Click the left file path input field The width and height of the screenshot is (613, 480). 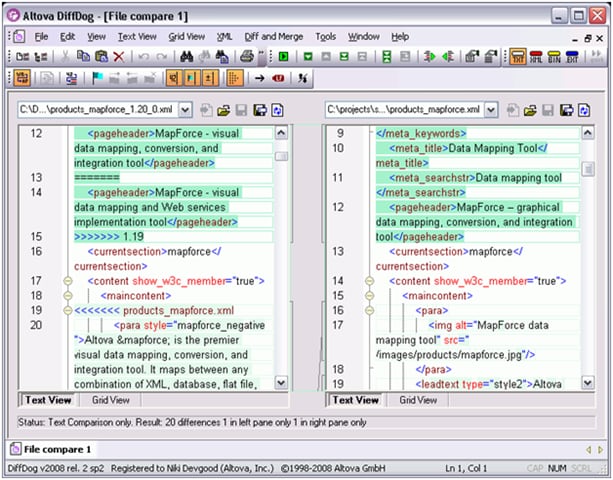click(x=98, y=110)
